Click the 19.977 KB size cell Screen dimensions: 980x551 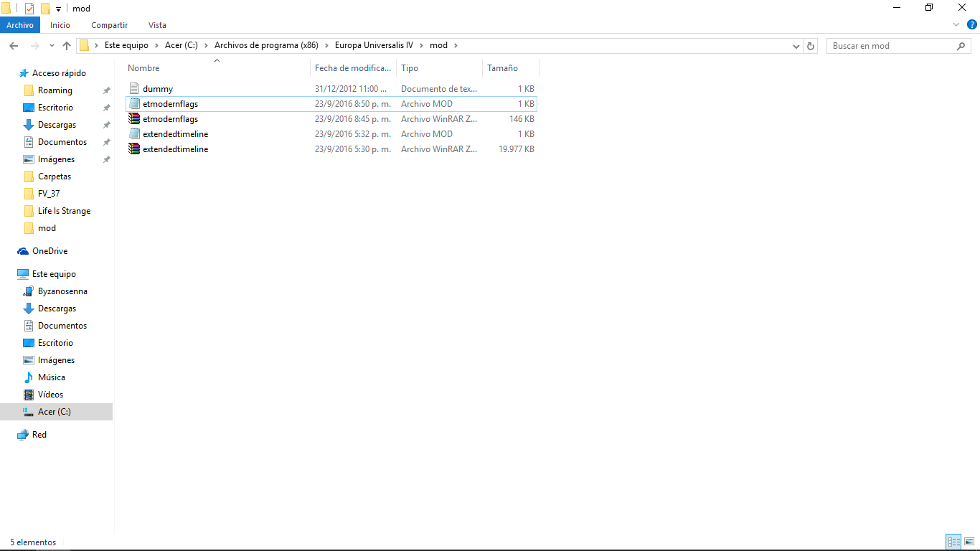pyautogui.click(x=517, y=149)
